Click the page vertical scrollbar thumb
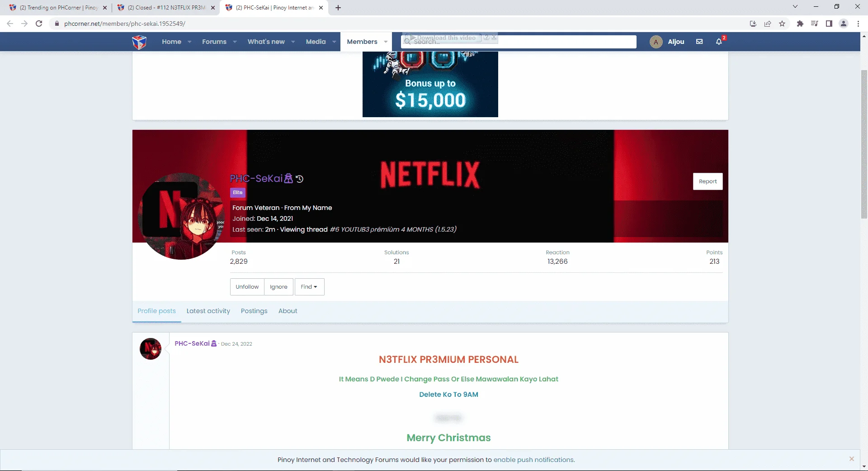 pos(864,145)
